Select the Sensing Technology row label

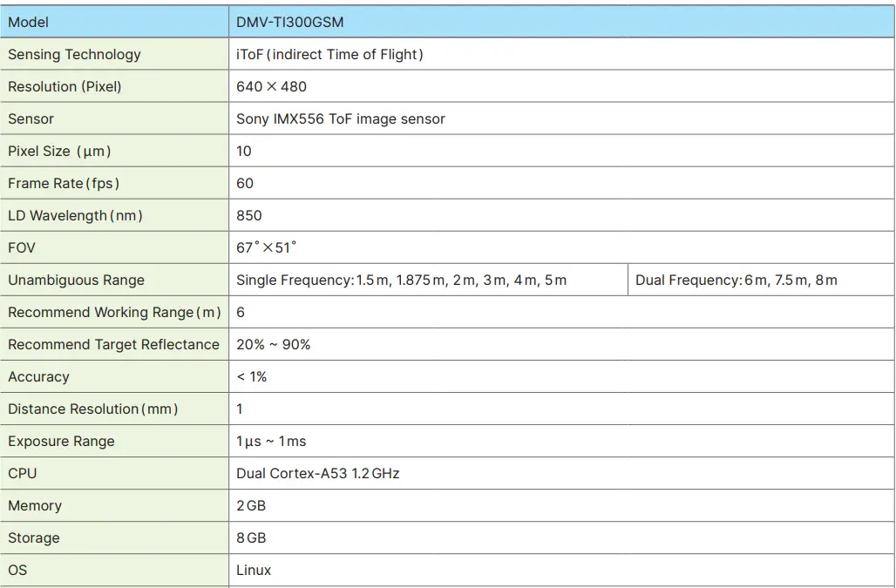(x=74, y=54)
